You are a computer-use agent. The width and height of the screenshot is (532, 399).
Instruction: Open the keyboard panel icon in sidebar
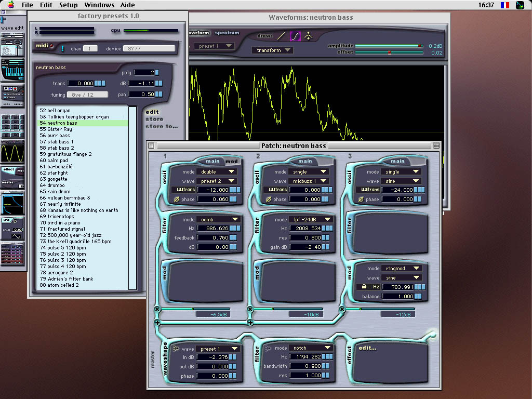pyautogui.click(x=12, y=69)
